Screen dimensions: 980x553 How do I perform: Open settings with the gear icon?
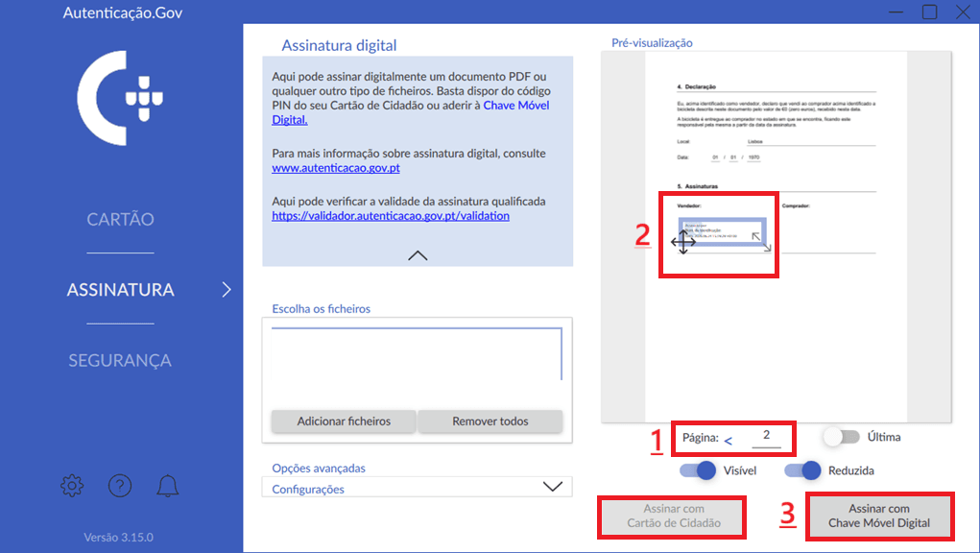[x=72, y=486]
